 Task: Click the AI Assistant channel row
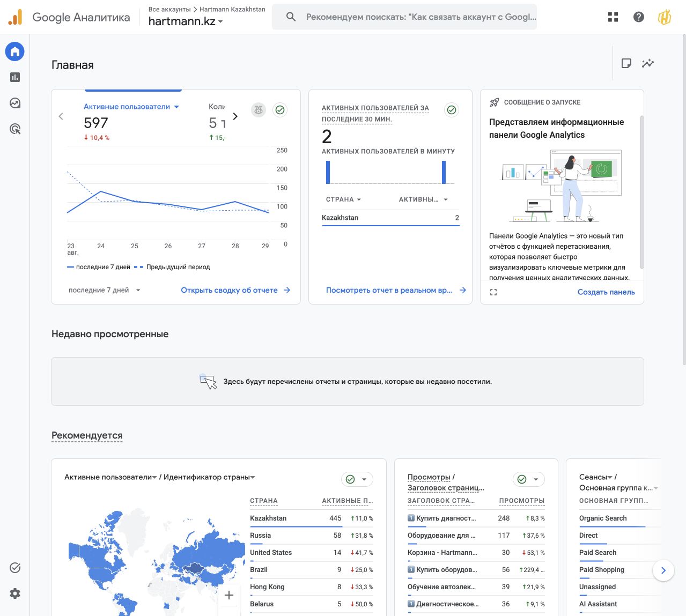(619, 604)
